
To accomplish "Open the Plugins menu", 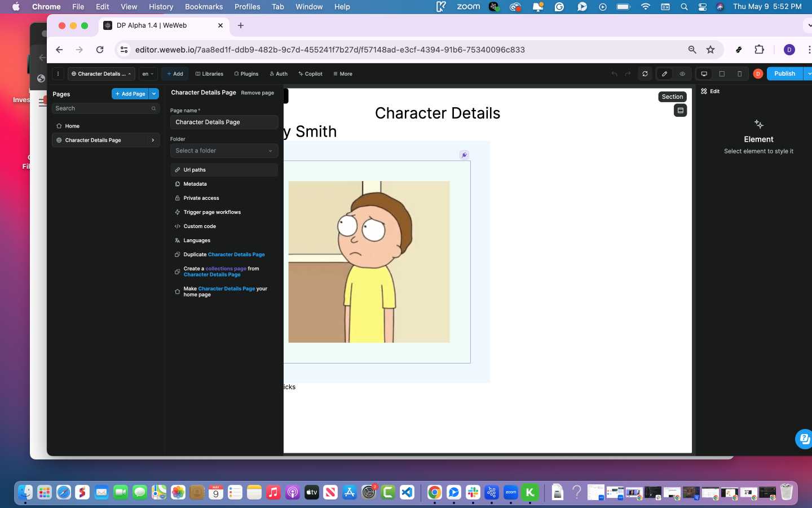I will pos(246,74).
